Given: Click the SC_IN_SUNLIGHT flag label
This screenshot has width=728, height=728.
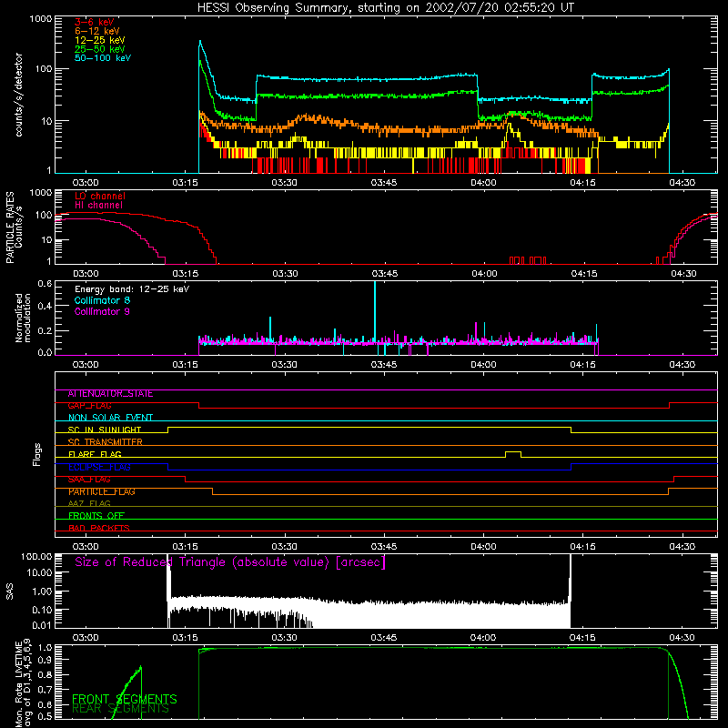Looking at the screenshot, I should [x=105, y=430].
